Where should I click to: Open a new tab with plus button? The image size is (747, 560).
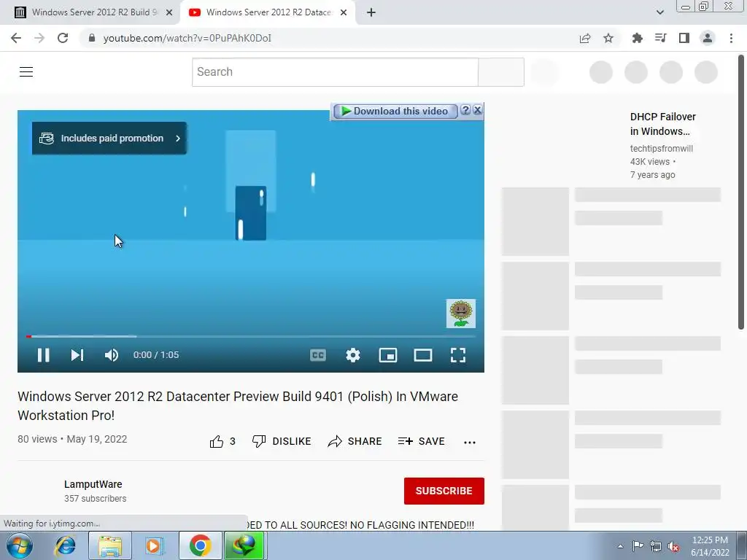tap(371, 12)
